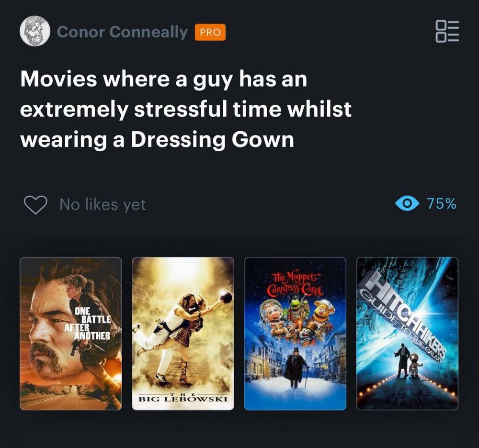Viewport: 479px width, 448px height.
Task: Click the orange PRO badge
Action: (x=210, y=32)
